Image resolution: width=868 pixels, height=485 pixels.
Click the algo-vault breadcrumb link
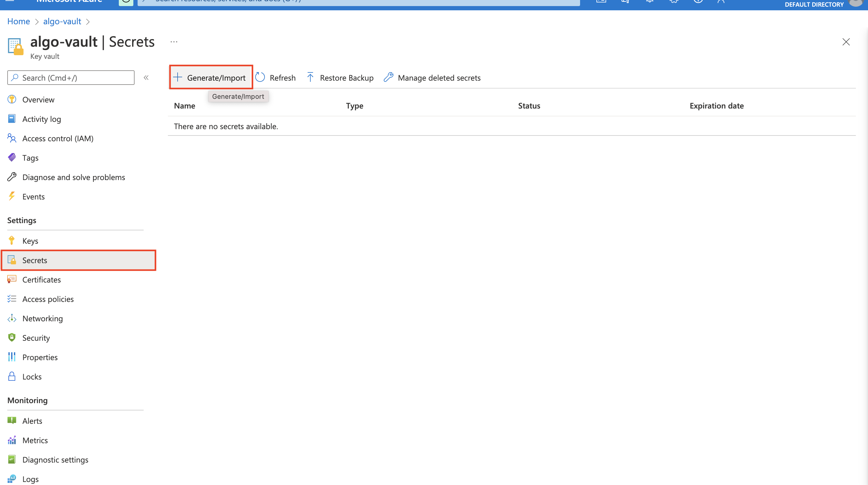point(62,21)
